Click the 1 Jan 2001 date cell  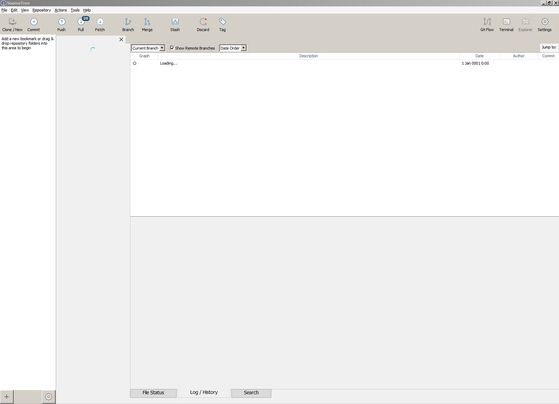[475, 63]
